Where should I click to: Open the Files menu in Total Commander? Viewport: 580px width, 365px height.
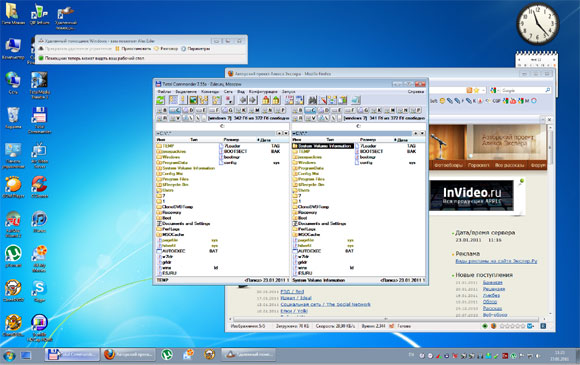click(x=164, y=91)
